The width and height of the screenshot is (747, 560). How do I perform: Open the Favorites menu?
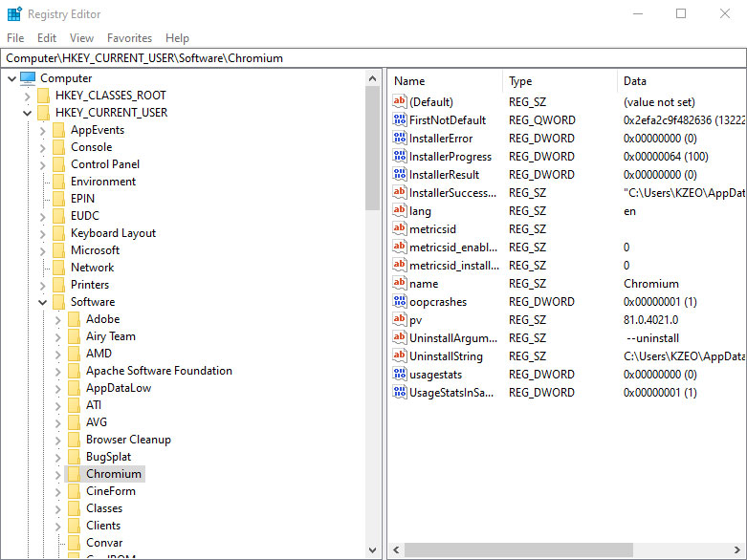click(129, 38)
